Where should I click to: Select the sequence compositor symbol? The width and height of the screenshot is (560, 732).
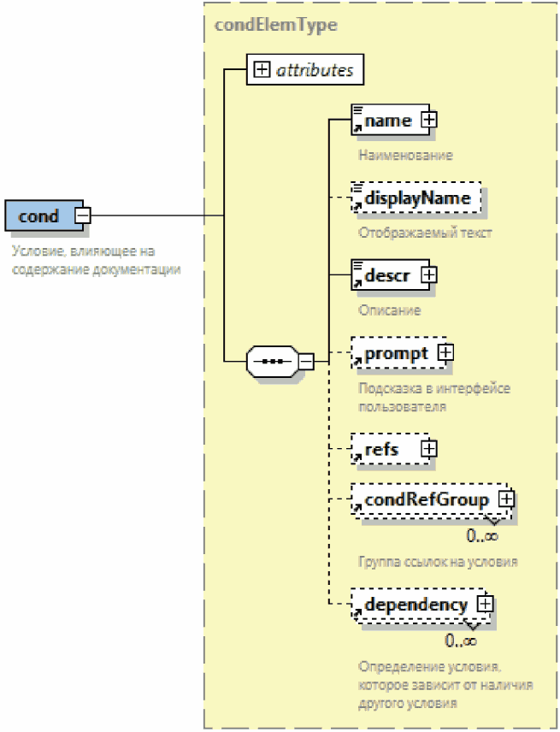[271, 362]
